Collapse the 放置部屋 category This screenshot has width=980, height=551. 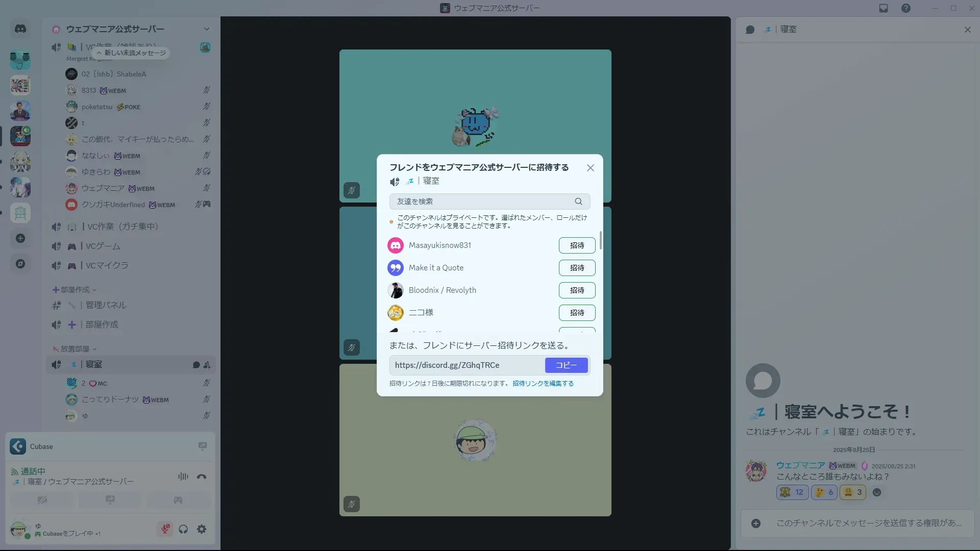click(75, 349)
